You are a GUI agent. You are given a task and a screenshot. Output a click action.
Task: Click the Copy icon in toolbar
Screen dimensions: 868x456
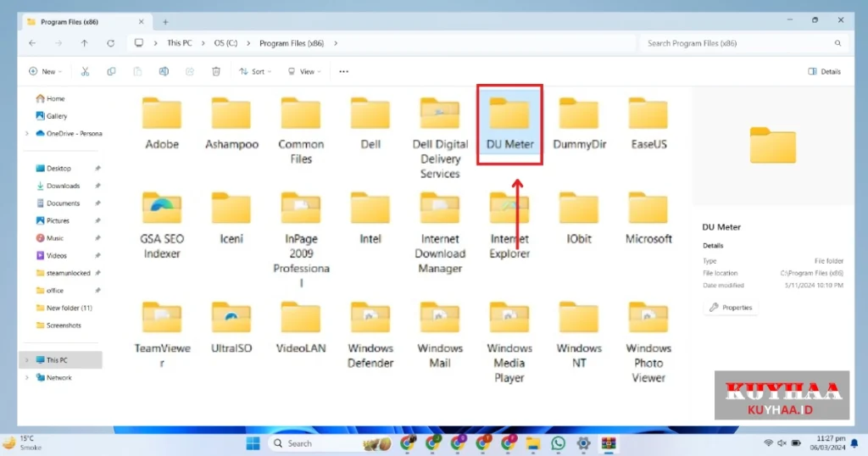click(111, 71)
